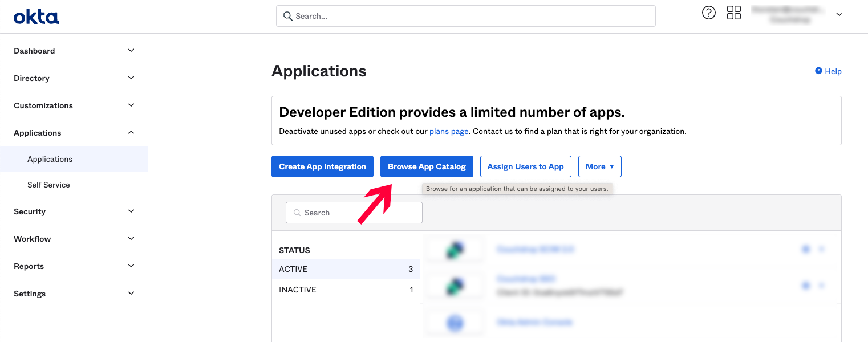Click the second blurred app's logo thumbnail
This screenshot has width=868, height=342.
(455, 286)
